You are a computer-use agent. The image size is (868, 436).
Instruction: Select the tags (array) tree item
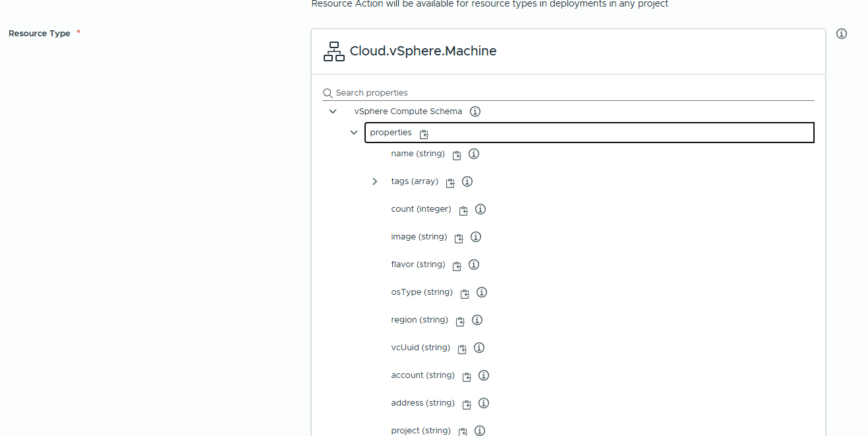[414, 181]
